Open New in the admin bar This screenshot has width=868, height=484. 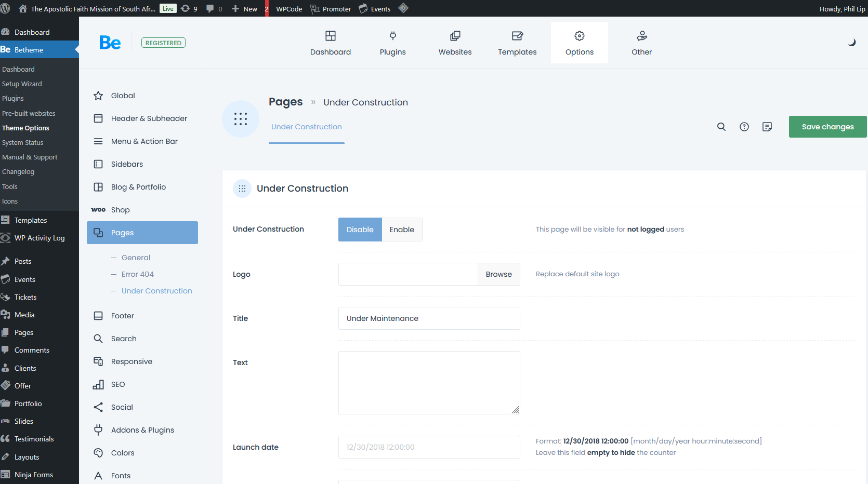pyautogui.click(x=244, y=9)
